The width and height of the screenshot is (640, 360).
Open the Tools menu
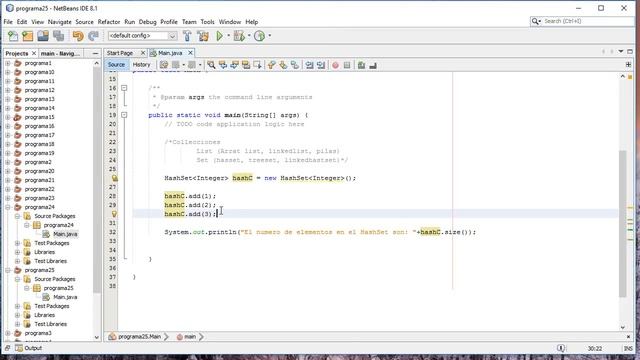[207, 22]
